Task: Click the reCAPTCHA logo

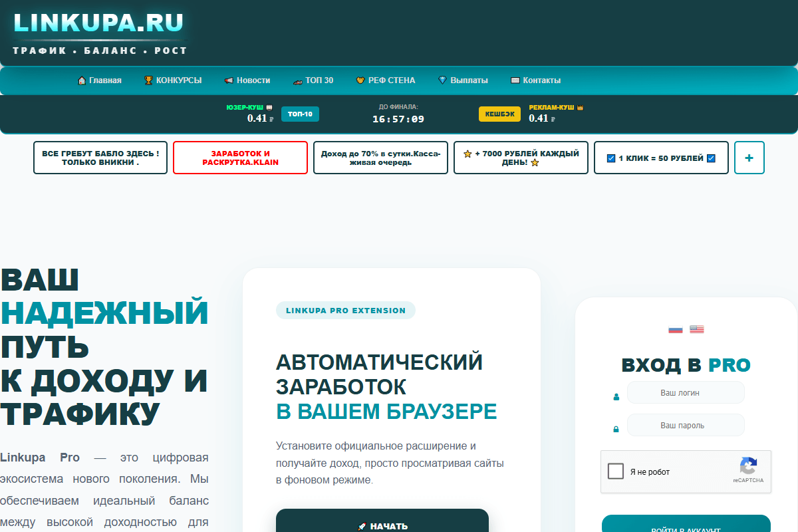Action: click(x=749, y=466)
